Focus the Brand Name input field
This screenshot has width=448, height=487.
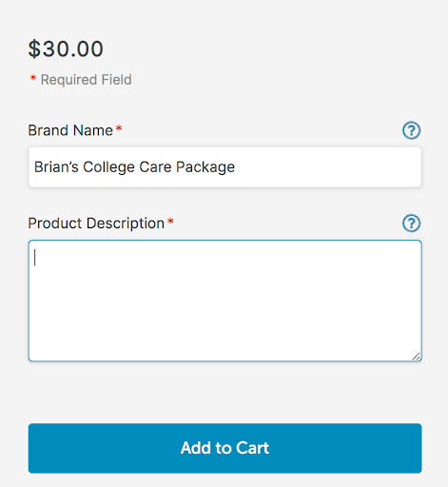click(x=224, y=166)
